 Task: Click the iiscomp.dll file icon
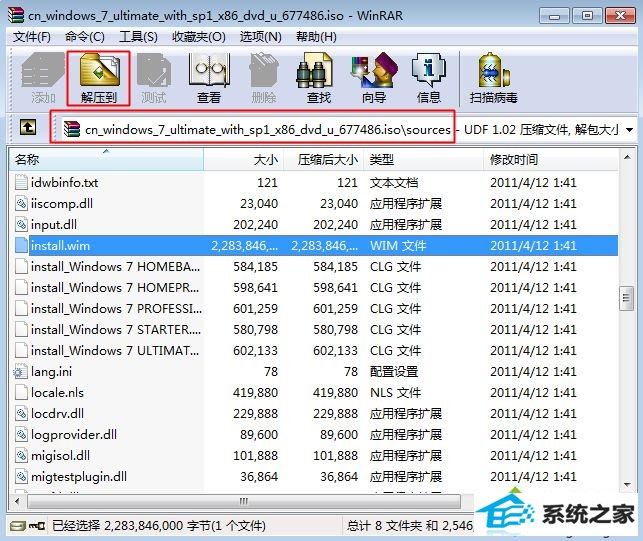21,203
